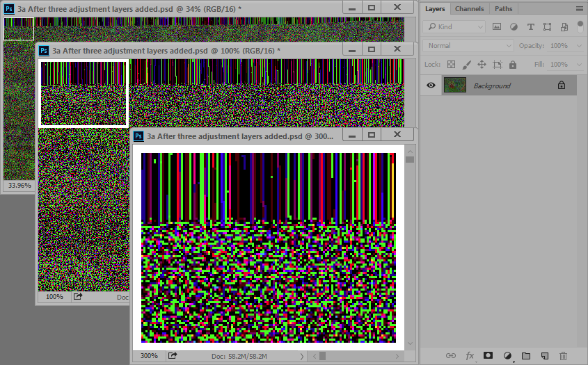Viewport: 588px width, 365px height.
Task: Open the Normal blend mode dropdown
Action: click(x=468, y=46)
